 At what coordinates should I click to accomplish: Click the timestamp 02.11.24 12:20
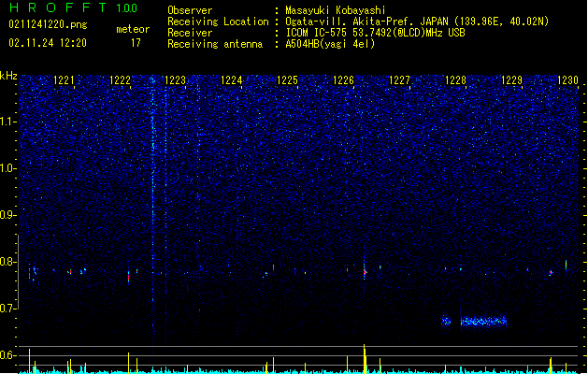tap(48, 43)
